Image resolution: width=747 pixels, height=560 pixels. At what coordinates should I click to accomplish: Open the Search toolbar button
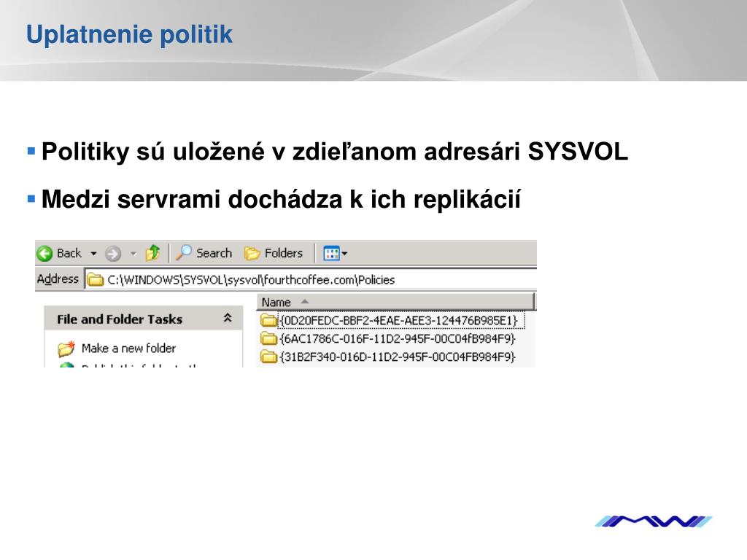point(204,253)
